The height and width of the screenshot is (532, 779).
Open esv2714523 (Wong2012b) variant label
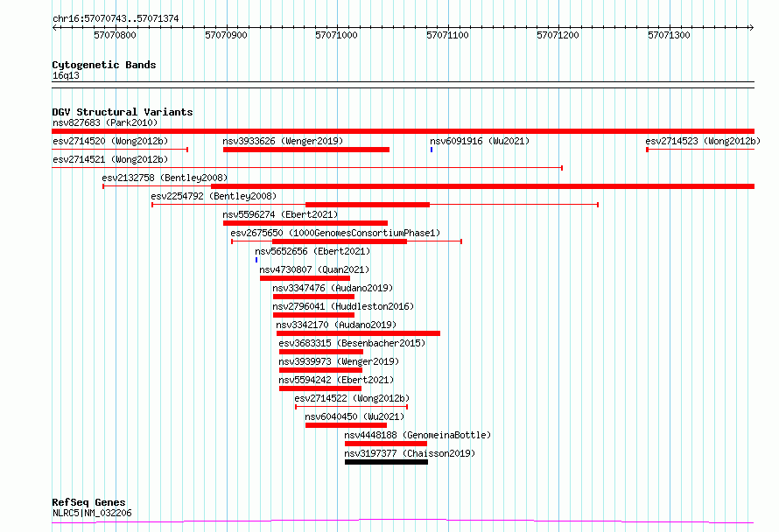click(703, 141)
